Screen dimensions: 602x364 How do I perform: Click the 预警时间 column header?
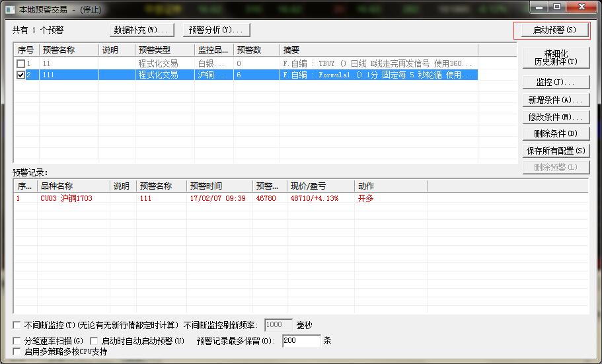[218, 186]
